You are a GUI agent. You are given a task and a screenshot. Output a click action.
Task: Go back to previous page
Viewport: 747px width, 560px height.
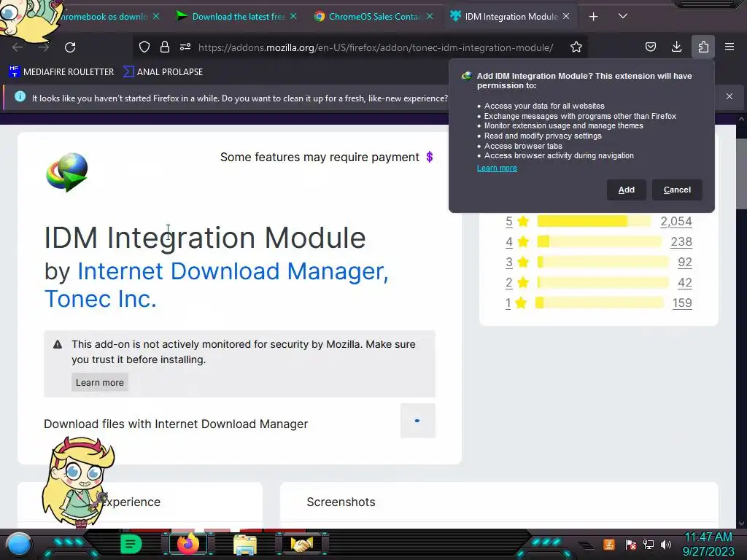(x=18, y=47)
